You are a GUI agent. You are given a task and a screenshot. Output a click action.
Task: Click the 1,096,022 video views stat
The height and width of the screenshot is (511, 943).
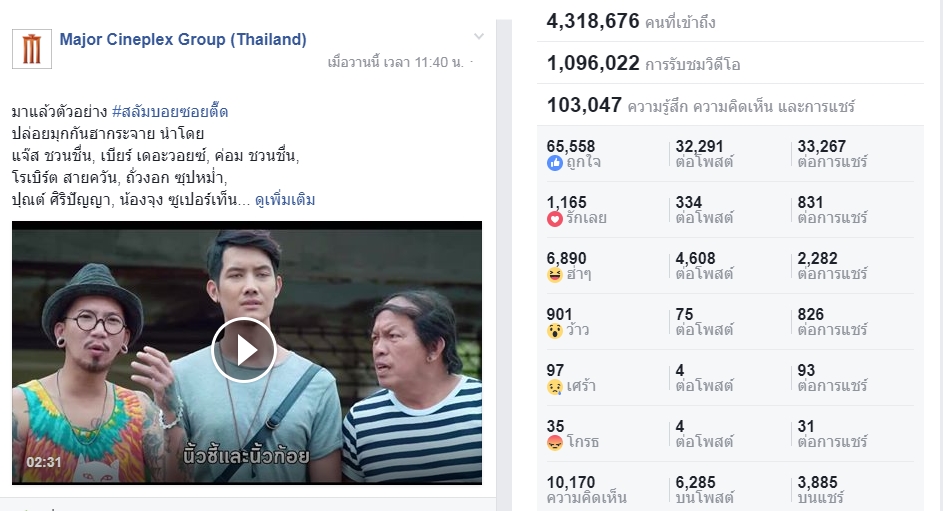pos(593,63)
